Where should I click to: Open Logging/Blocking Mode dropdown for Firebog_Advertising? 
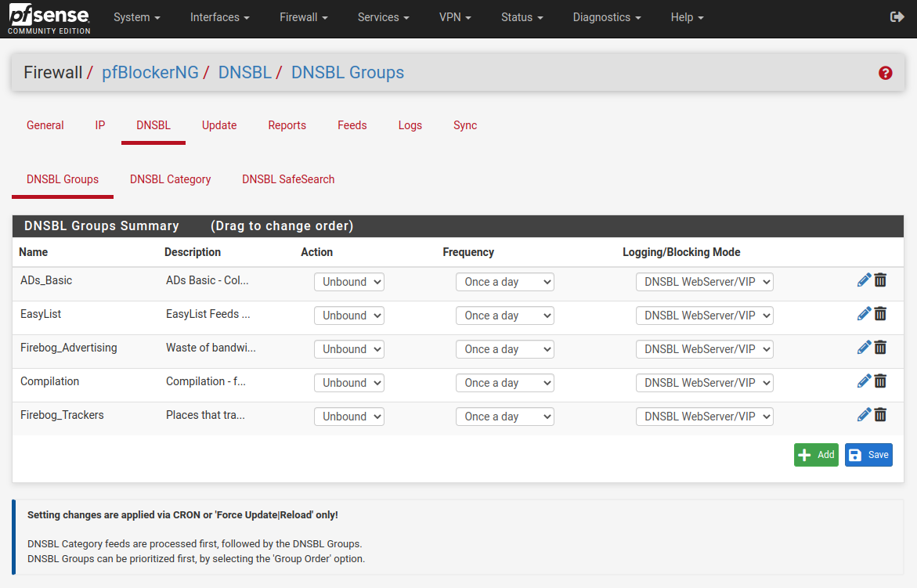pyautogui.click(x=705, y=349)
